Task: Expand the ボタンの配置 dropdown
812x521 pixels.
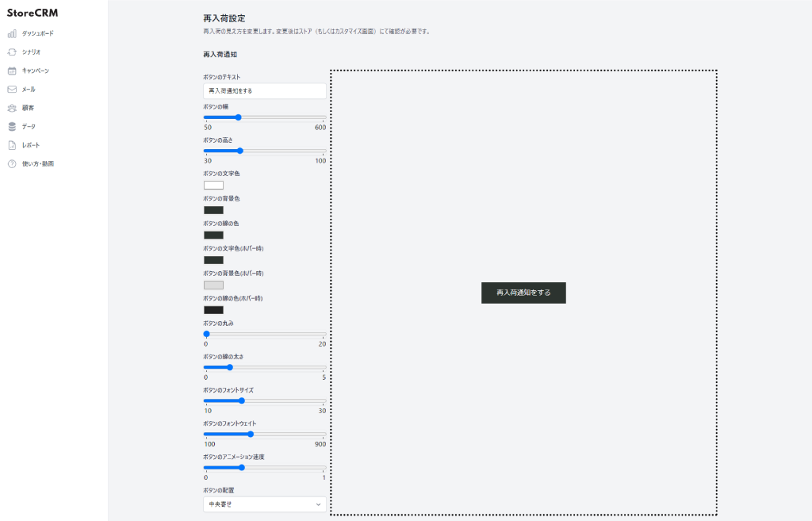Action: pyautogui.click(x=265, y=504)
